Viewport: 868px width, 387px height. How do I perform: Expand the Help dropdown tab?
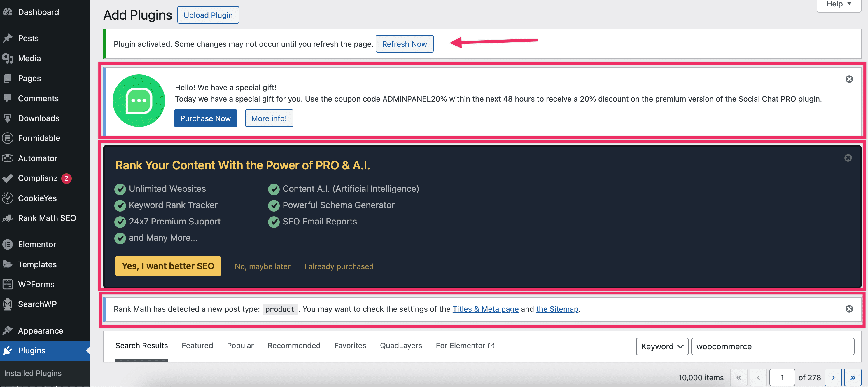coord(838,4)
